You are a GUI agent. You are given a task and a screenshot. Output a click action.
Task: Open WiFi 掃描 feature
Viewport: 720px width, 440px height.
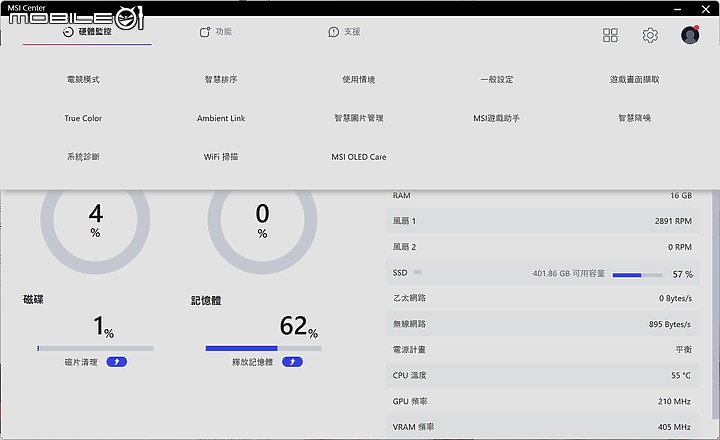pos(221,157)
